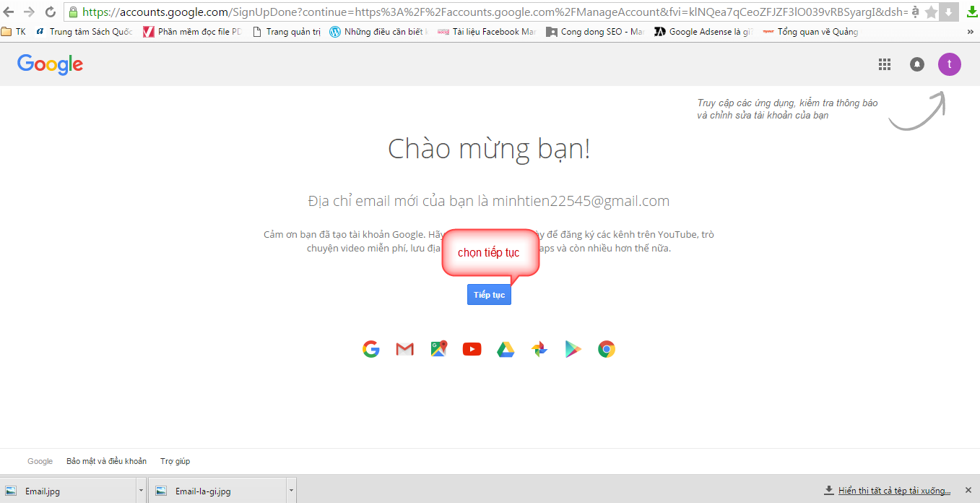Image resolution: width=980 pixels, height=503 pixels.
Task: Open Google Drive icon
Action: coord(506,349)
